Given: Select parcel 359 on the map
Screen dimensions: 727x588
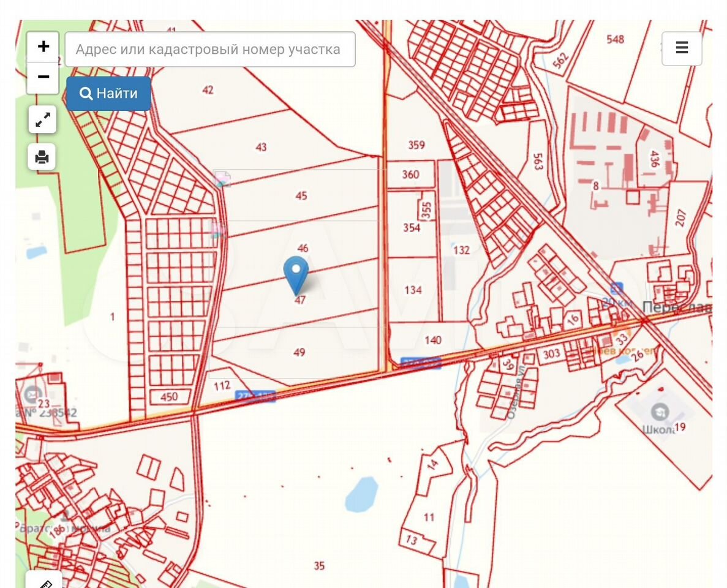Looking at the screenshot, I should pos(416,145).
